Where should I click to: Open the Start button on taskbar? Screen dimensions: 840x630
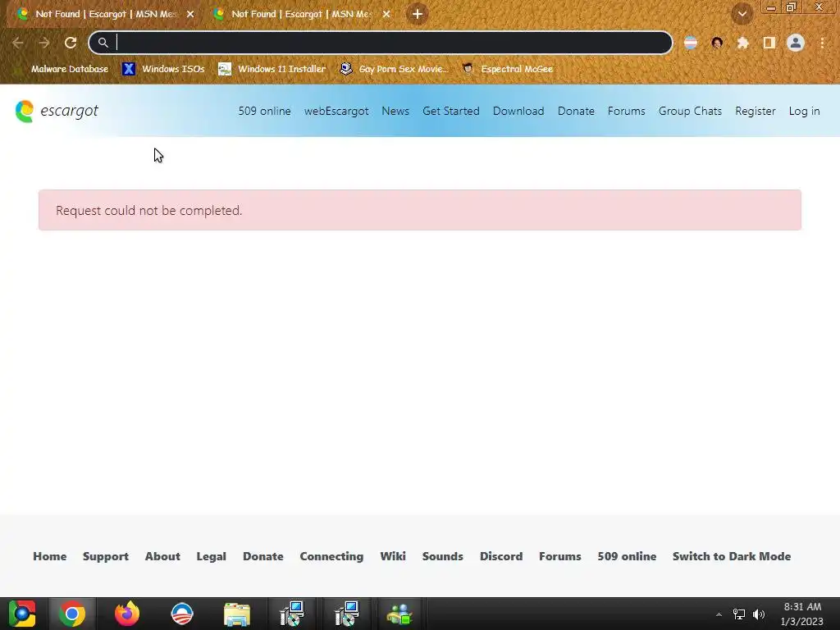coord(22,614)
